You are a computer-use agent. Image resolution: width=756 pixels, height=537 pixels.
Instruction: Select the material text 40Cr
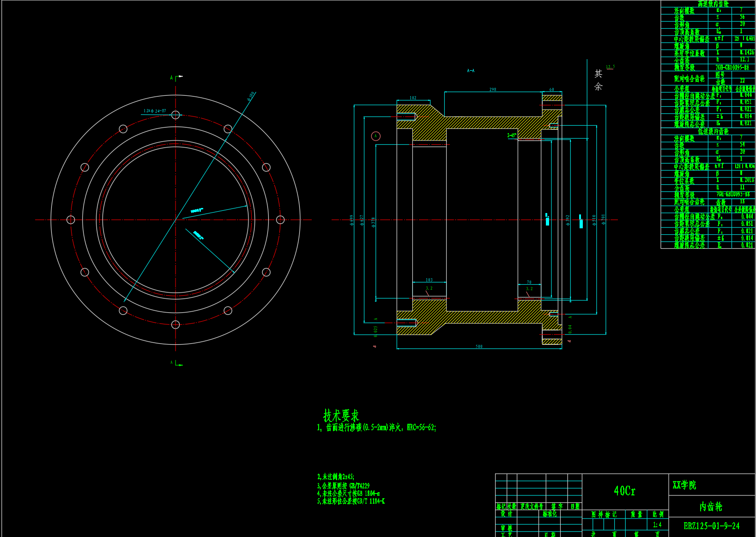tap(624, 491)
